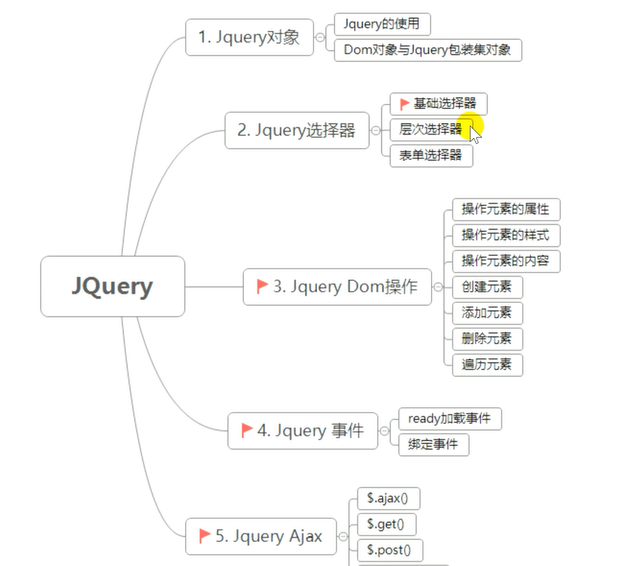Click the red flag on 5. Jquery Ajax
The height and width of the screenshot is (566, 626).
(204, 536)
